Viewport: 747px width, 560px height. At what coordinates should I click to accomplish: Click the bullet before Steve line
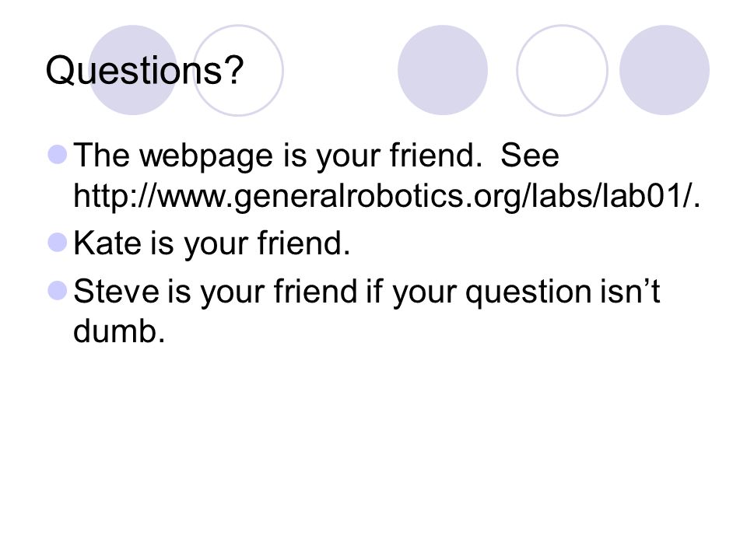point(58,290)
